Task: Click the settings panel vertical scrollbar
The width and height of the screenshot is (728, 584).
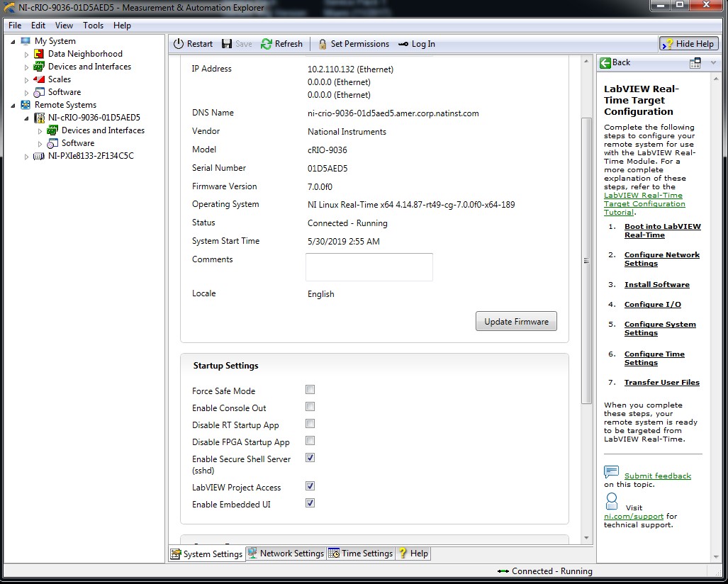Action: pos(586,261)
